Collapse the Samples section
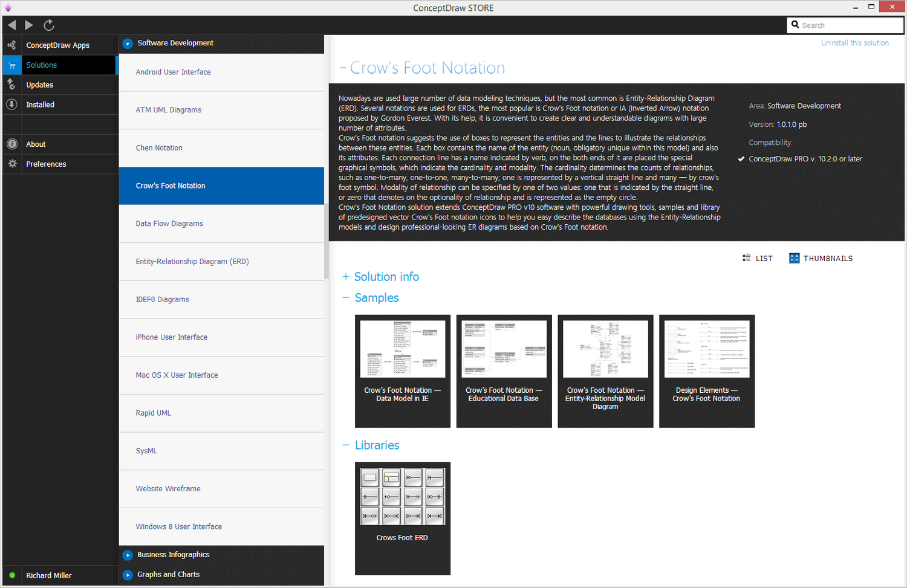907x588 pixels. coord(346,297)
